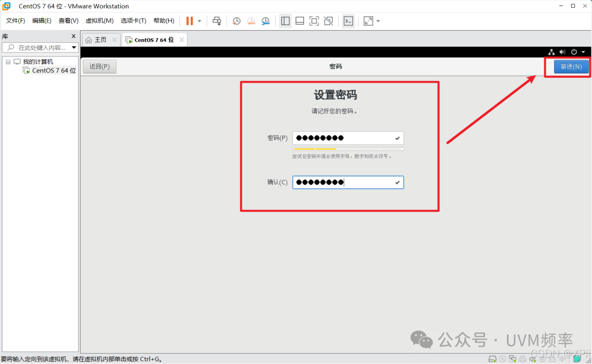The image size is (592, 364).
Task: Select CentOS 7 64位 under 我的计算机
Action: coord(53,70)
